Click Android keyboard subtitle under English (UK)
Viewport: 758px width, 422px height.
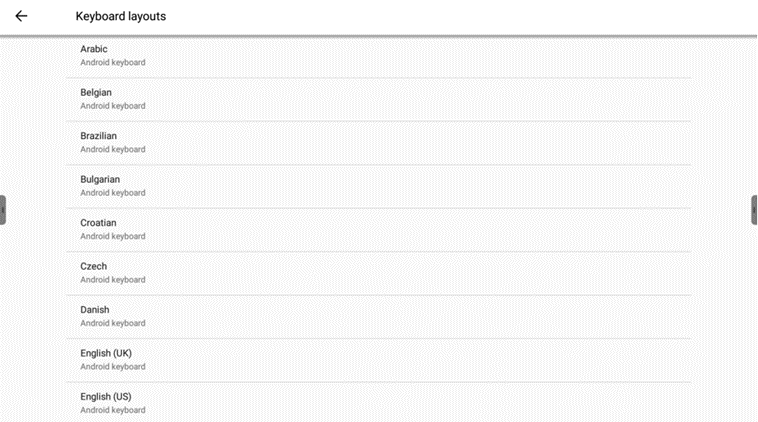pyautogui.click(x=112, y=367)
